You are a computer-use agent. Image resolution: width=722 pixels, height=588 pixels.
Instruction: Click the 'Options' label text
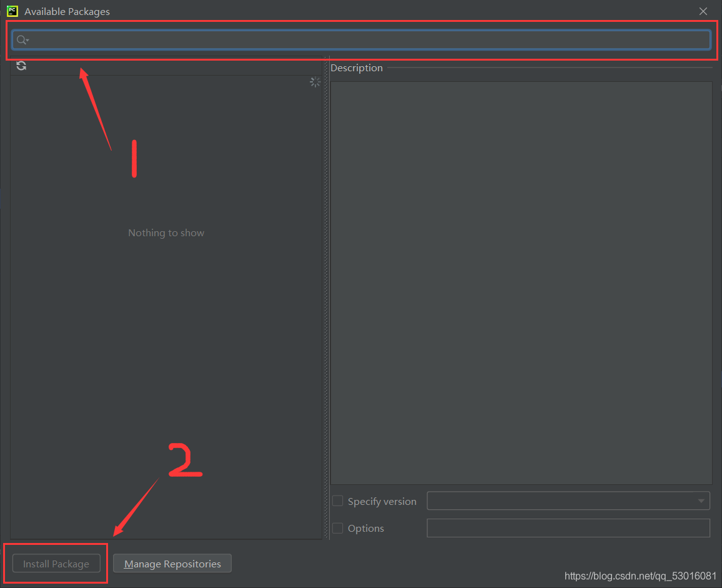[365, 528]
